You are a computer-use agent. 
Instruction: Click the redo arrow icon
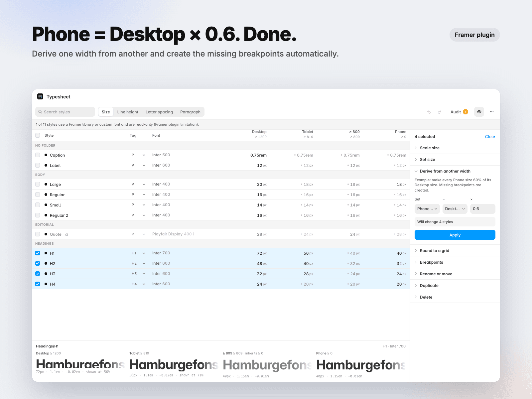click(x=439, y=112)
